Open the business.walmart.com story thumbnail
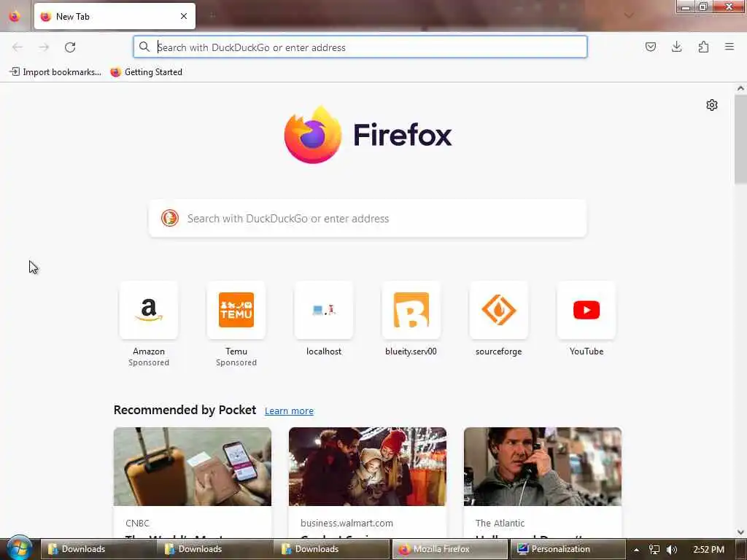This screenshot has width=747, height=560. tap(368, 466)
